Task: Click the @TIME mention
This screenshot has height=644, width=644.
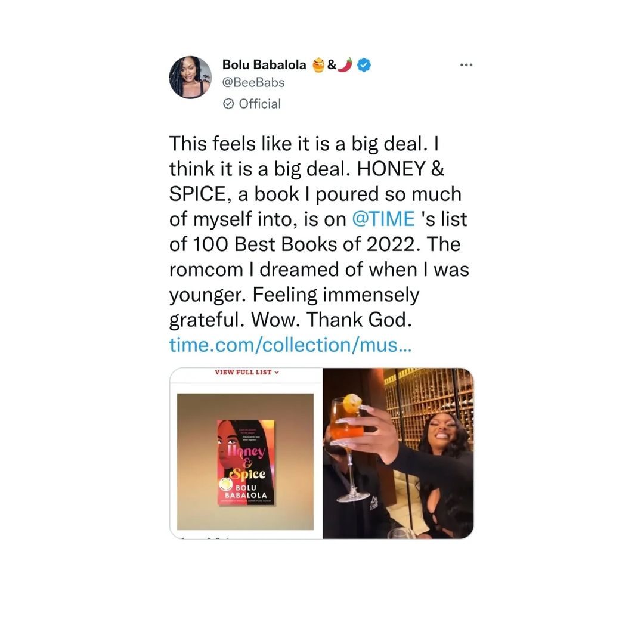Action: coord(383,219)
